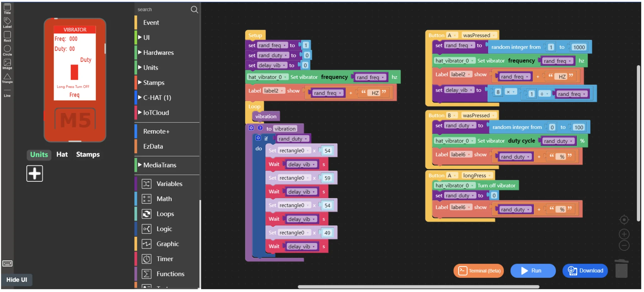Click the search magnifier icon

(x=194, y=10)
